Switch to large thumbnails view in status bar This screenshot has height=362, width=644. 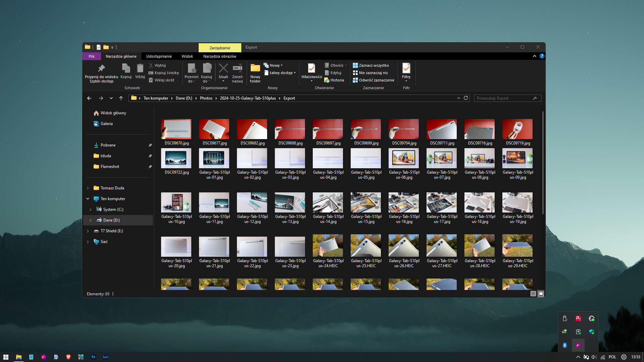click(x=541, y=294)
